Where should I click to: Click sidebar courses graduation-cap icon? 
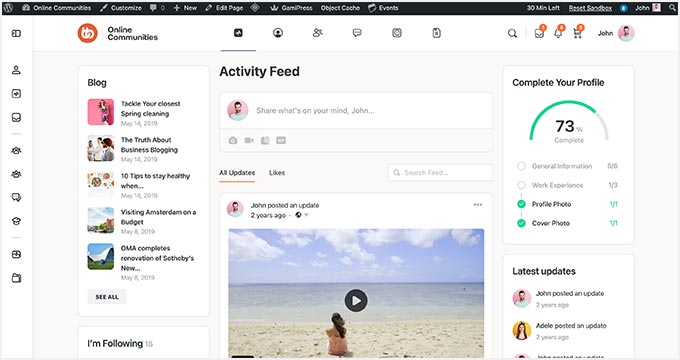tap(16, 221)
